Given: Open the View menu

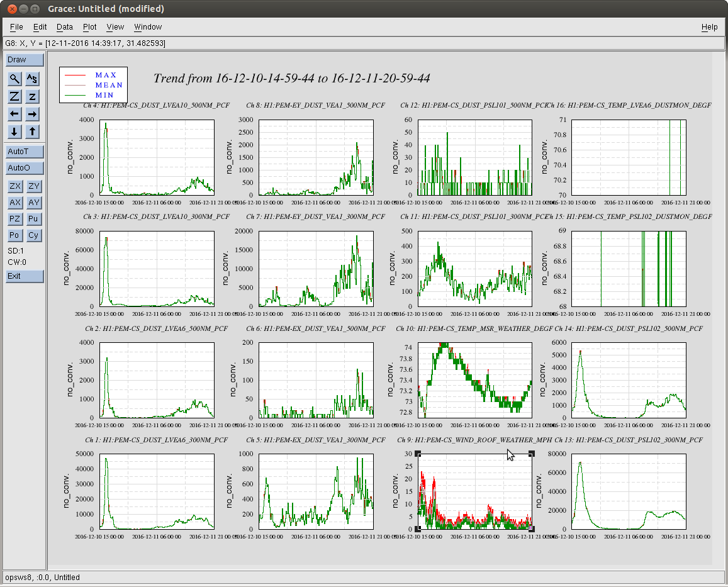Looking at the screenshot, I should coord(115,27).
